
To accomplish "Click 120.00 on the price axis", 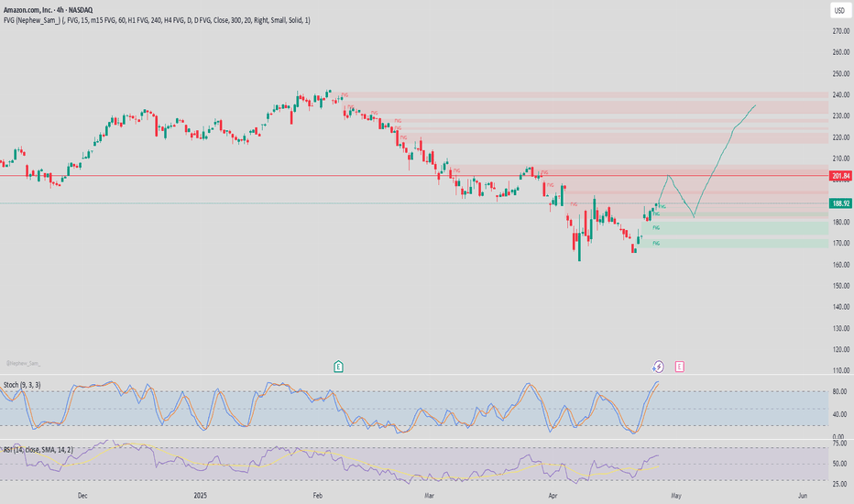I will click(841, 349).
